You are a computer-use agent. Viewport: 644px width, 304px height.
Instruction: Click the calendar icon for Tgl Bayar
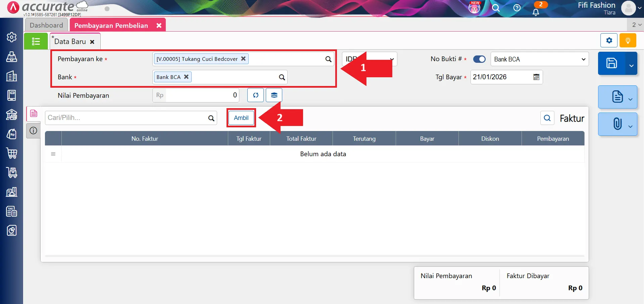536,77
